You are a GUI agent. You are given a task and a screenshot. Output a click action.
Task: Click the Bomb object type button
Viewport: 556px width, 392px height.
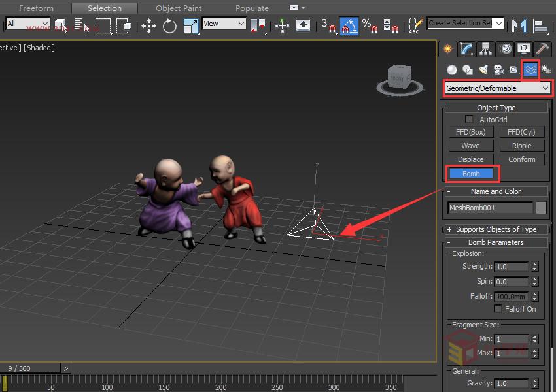point(471,173)
